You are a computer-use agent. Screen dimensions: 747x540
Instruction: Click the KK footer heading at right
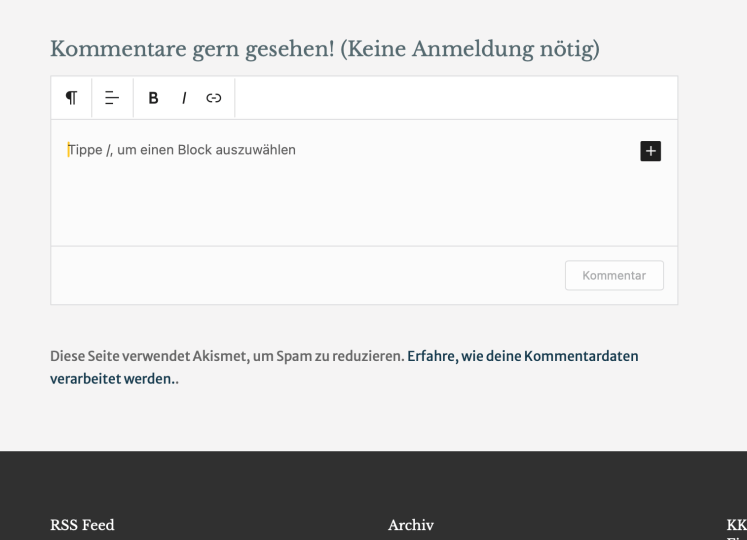pos(735,524)
